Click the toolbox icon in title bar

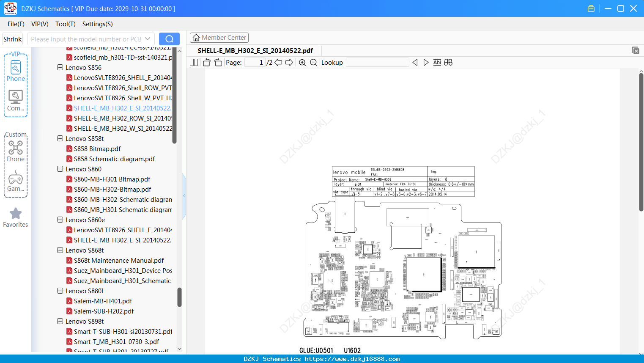[591, 8]
